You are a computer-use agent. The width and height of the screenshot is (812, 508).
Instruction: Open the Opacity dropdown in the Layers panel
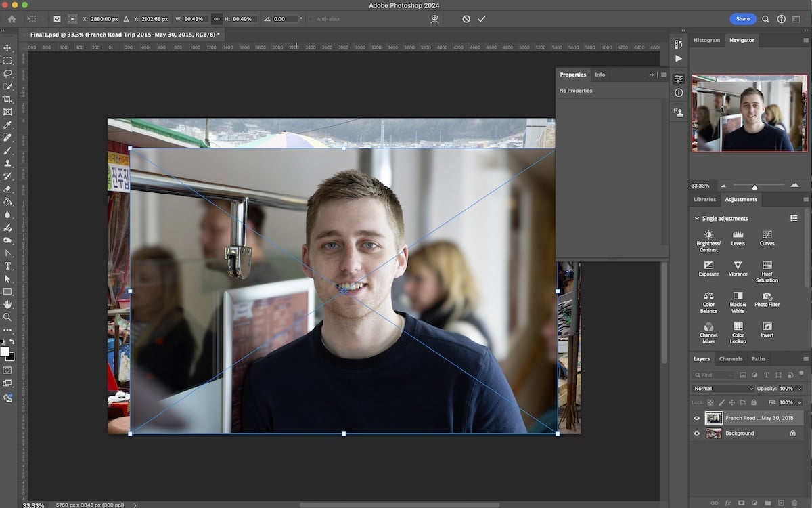(x=799, y=388)
